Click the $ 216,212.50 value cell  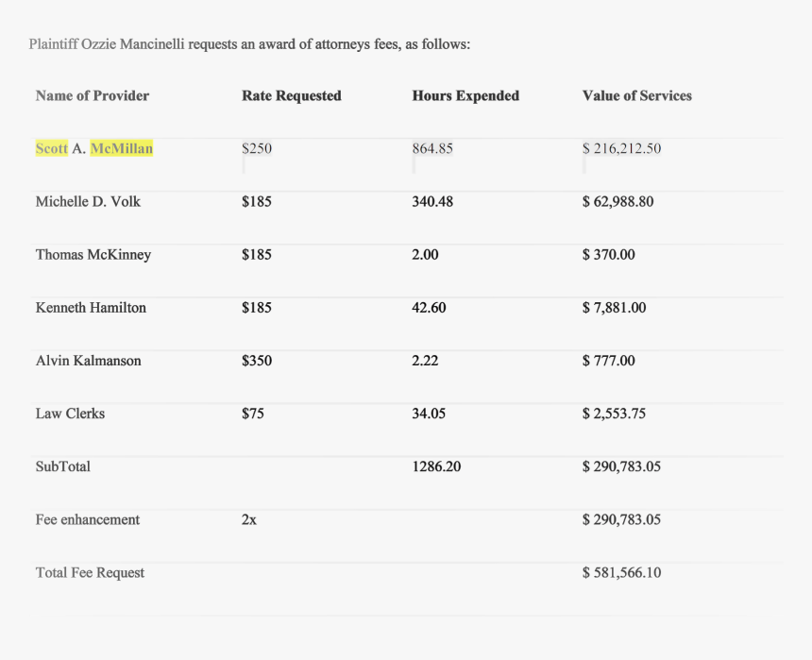621,148
